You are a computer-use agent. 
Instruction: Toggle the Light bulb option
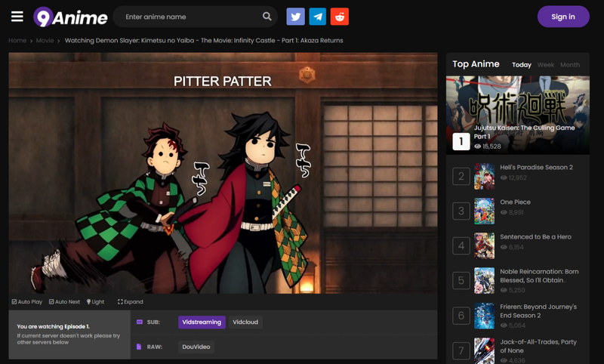95,301
